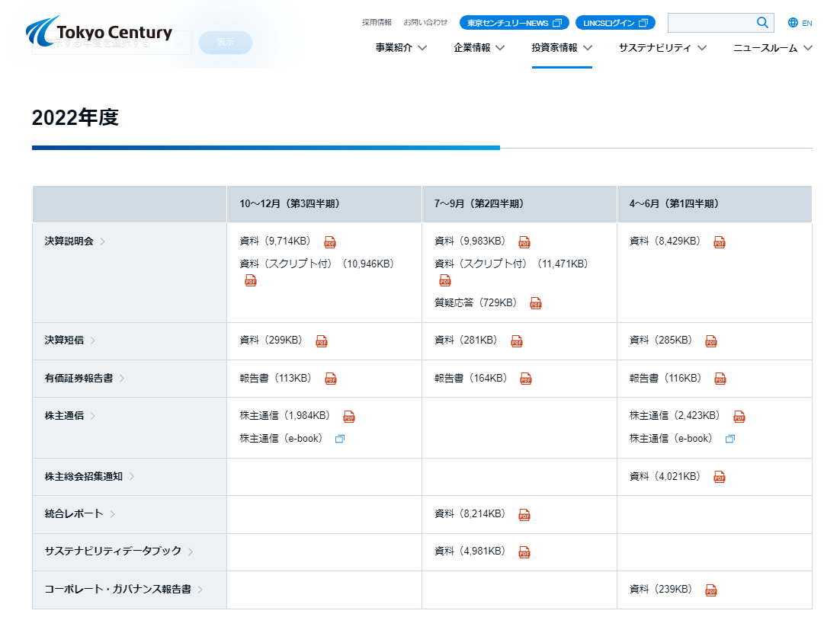The height and width of the screenshot is (617, 840).
Task: Click PDF icon for サステナビリティデータブック 4,981KB
Action: tap(524, 552)
